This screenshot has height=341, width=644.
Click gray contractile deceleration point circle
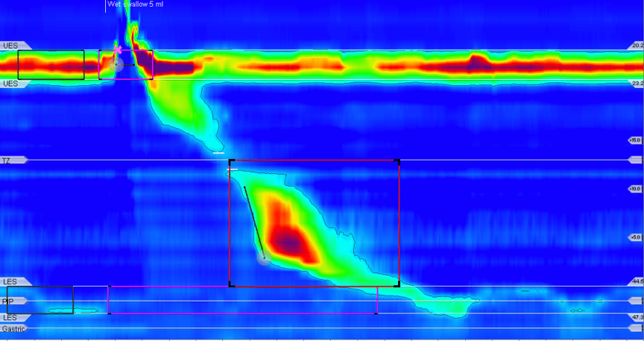(263, 259)
